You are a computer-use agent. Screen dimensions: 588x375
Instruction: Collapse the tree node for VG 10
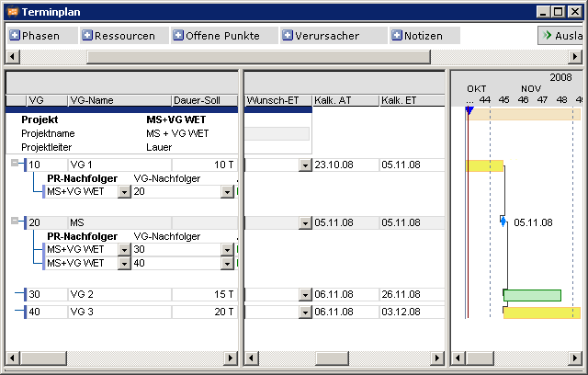tap(15, 163)
